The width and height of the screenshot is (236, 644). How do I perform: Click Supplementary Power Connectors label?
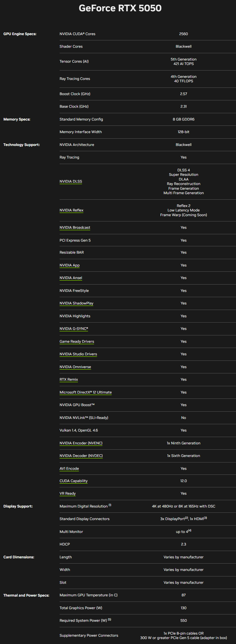[x=89, y=635]
